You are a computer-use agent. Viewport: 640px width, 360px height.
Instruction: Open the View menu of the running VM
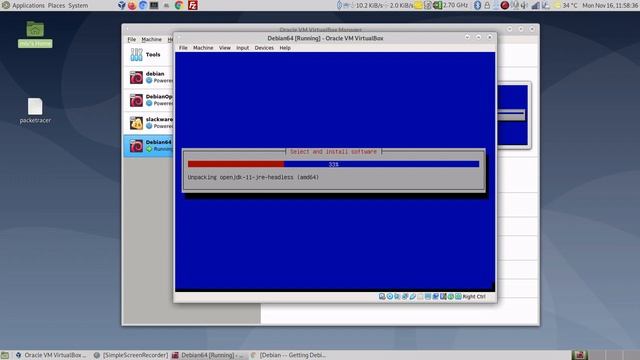(224, 48)
